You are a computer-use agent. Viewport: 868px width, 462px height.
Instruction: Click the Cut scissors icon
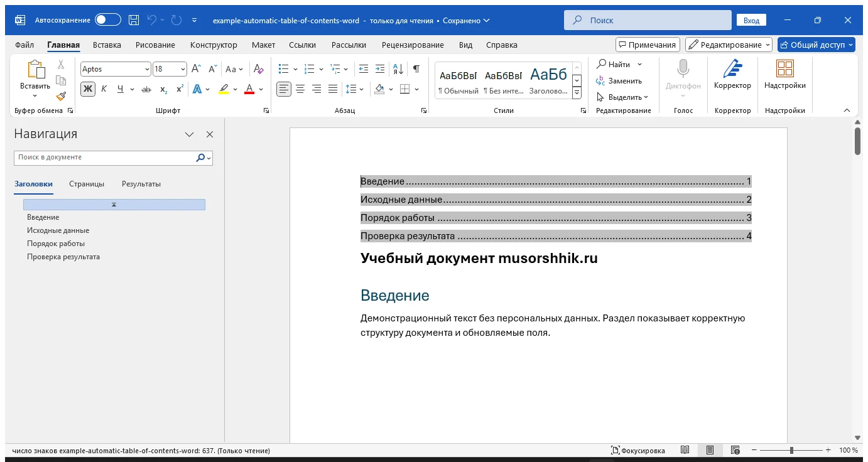pyautogui.click(x=61, y=64)
